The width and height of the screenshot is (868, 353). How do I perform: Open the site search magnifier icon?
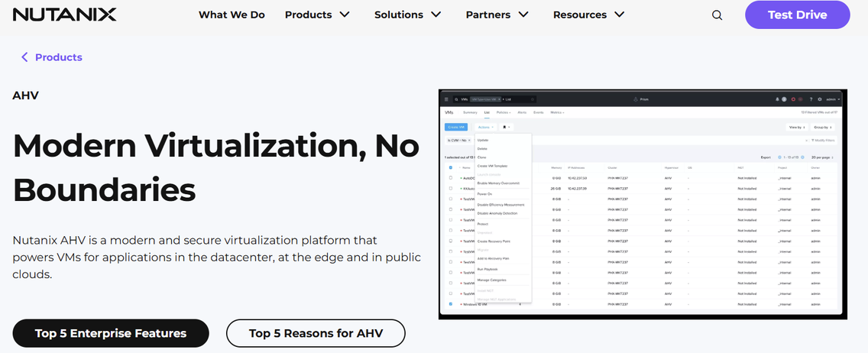(717, 15)
